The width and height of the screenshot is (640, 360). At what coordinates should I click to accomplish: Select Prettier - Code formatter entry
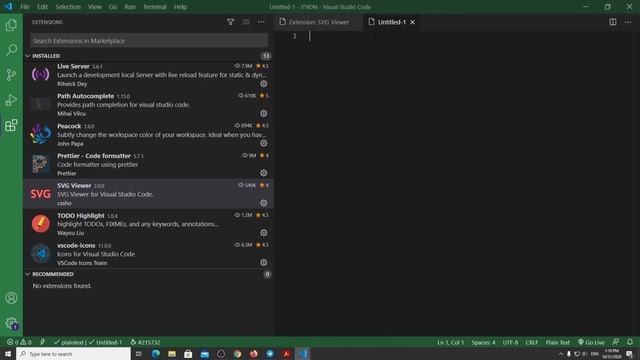point(149,164)
